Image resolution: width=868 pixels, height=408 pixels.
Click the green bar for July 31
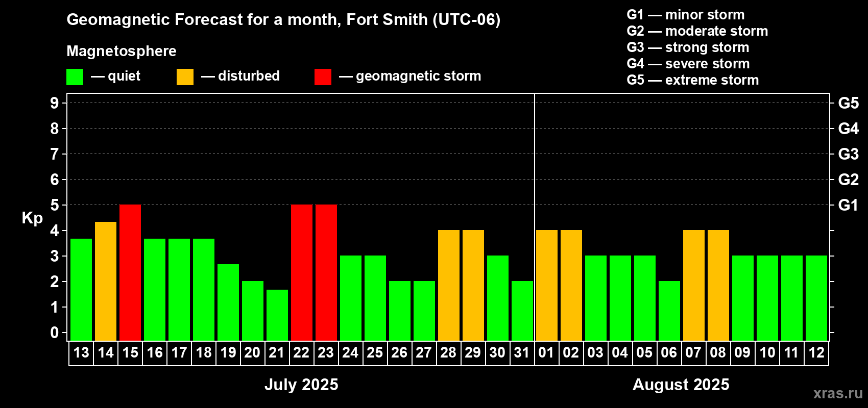point(522,311)
